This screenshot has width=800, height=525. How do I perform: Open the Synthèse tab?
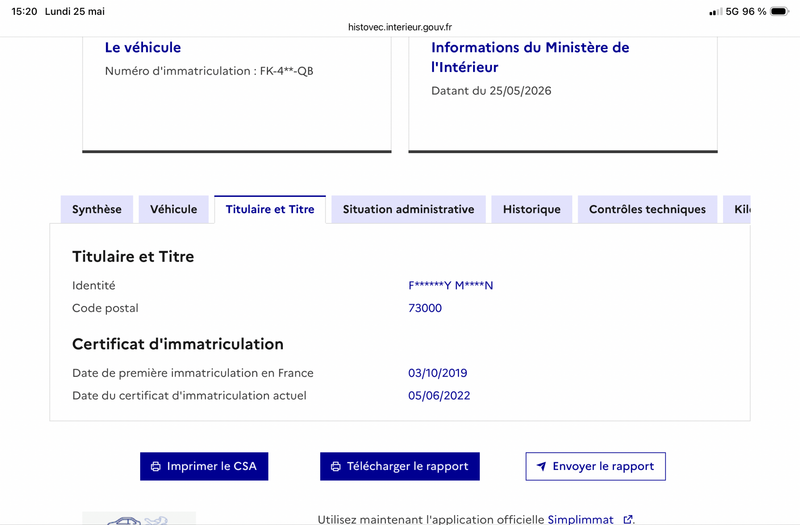pyautogui.click(x=96, y=209)
